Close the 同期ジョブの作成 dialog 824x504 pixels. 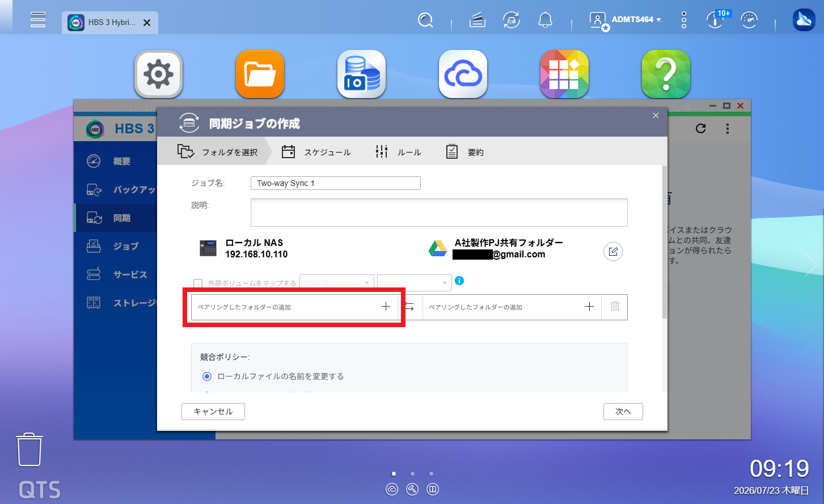(x=656, y=116)
